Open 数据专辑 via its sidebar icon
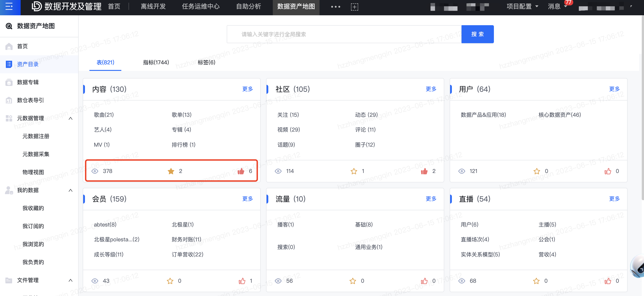 tap(9, 82)
